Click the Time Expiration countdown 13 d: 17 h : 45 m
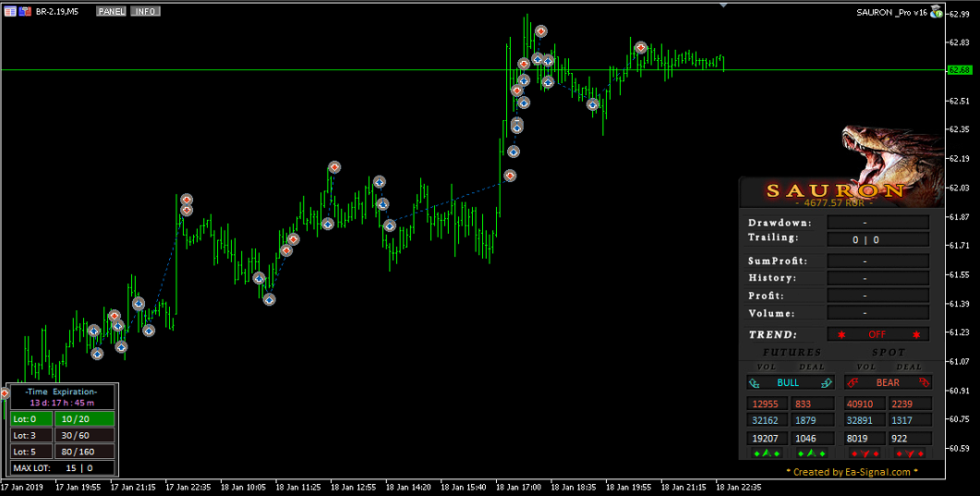This screenshot has width=980, height=496. (x=63, y=403)
